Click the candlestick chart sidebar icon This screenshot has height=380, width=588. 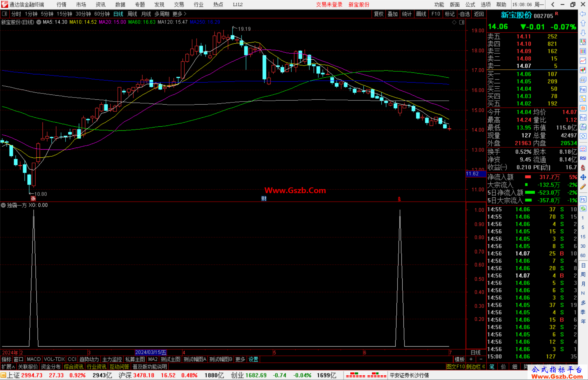583,70
